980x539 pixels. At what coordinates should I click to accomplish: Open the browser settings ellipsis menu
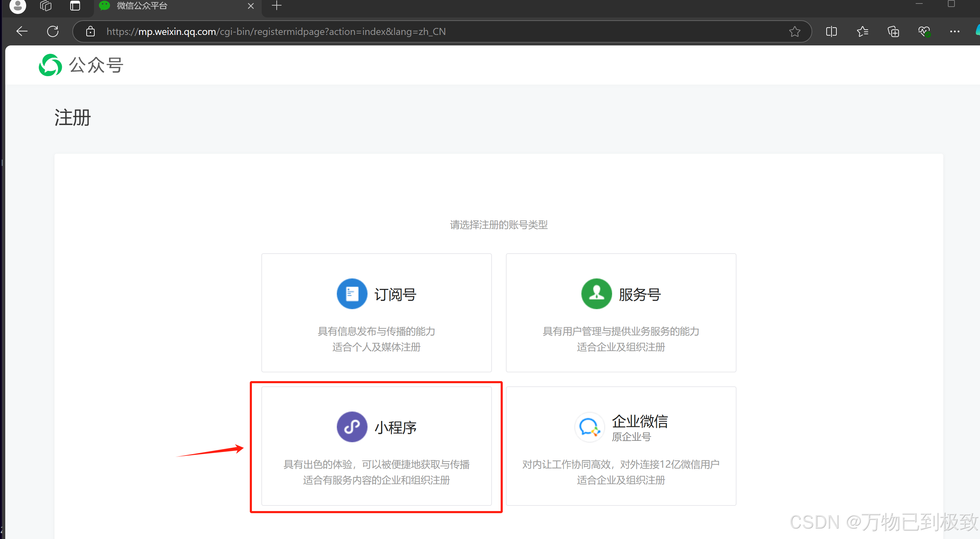954,31
